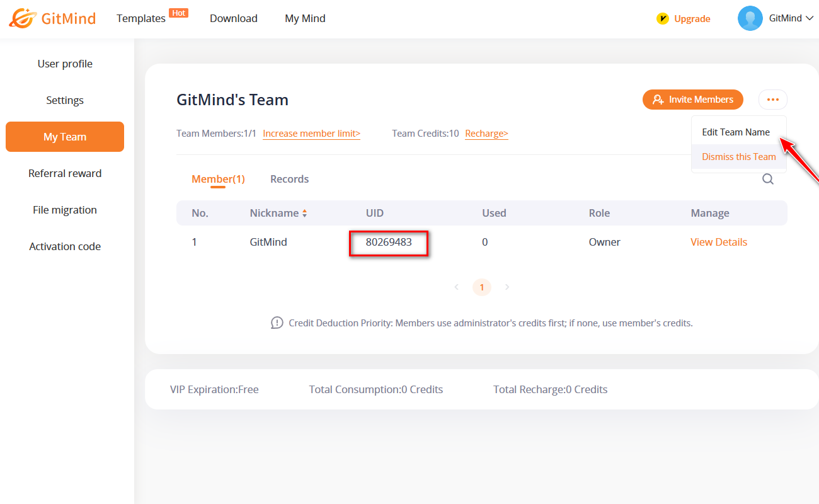Viewport: 819px width, 504px height.
Task: Open the user avatar in header
Action: coord(750,18)
